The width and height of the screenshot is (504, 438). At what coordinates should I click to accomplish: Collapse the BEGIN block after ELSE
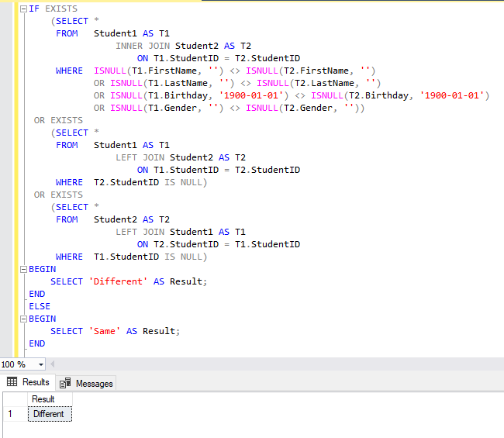coord(23,319)
